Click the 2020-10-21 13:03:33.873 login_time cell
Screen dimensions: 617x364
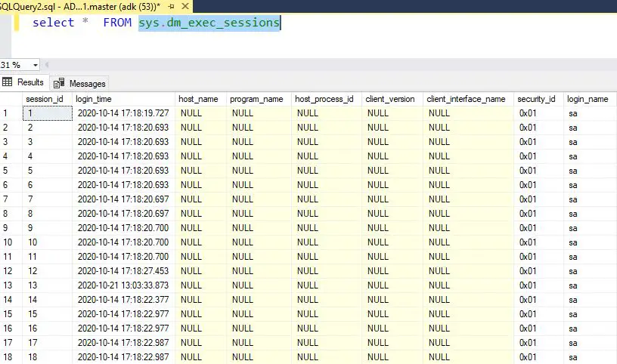pyautogui.click(x=122, y=285)
